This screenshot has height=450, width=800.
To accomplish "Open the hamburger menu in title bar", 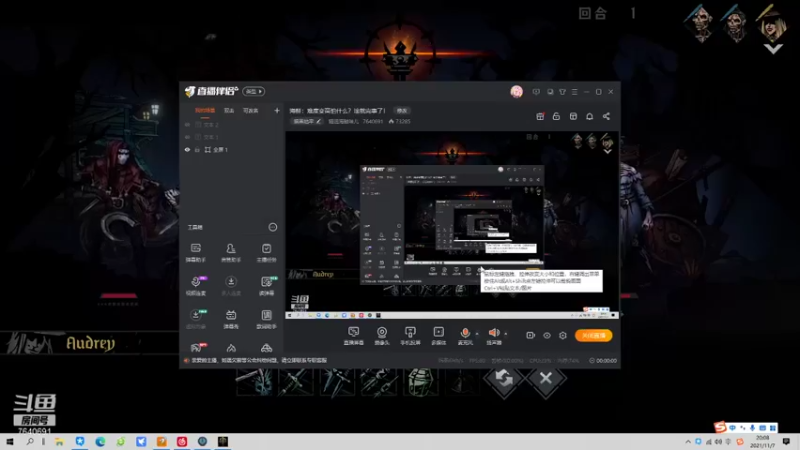I will point(574,92).
